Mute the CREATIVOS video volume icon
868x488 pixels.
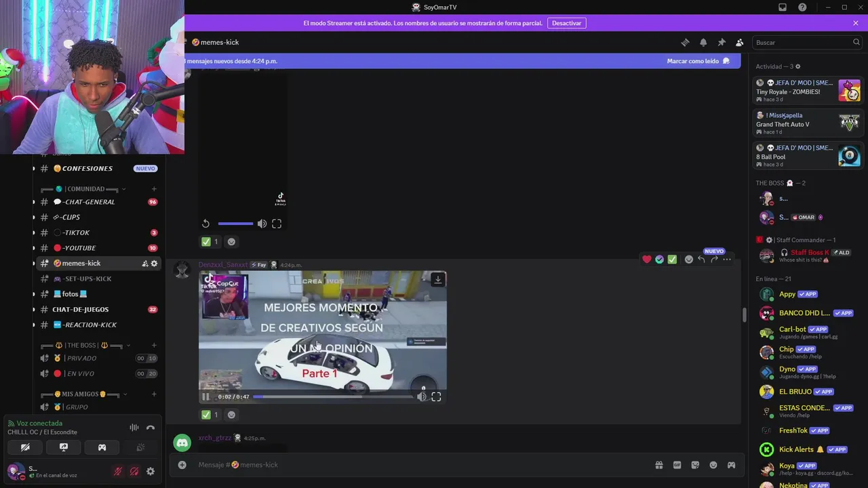coord(422,396)
